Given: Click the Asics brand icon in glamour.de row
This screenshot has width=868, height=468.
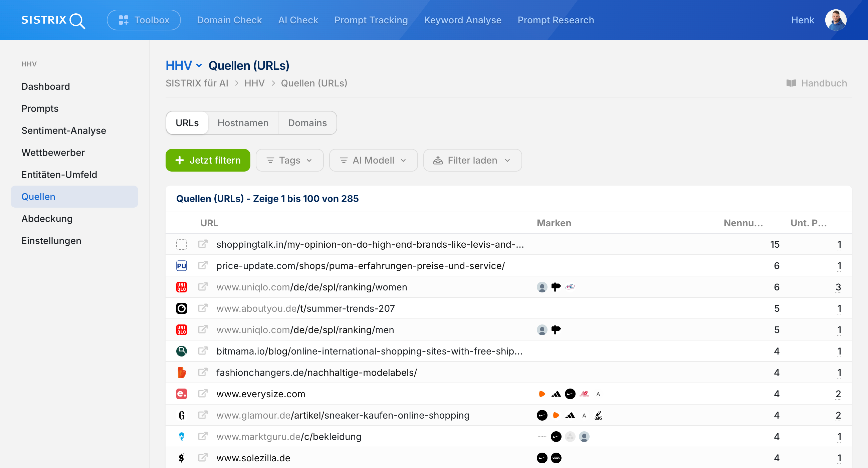Looking at the screenshot, I should click(x=598, y=416).
